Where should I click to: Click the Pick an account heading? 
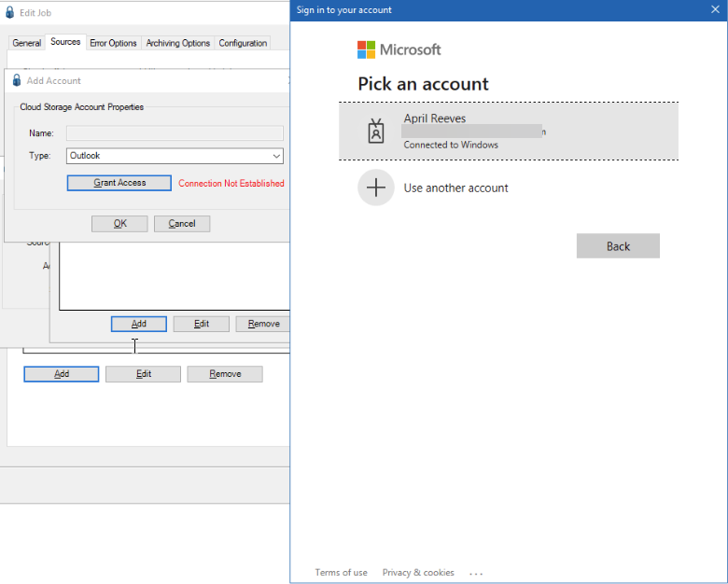pyautogui.click(x=423, y=84)
